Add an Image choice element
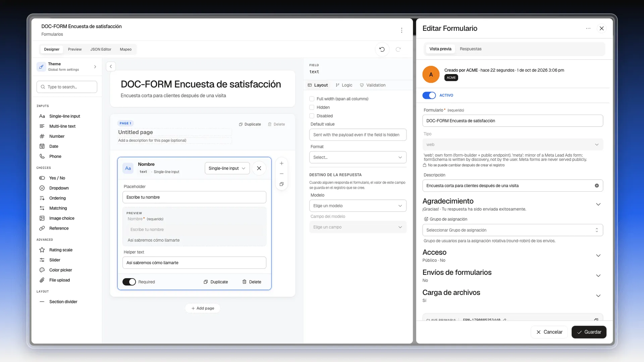This screenshot has height=362, width=644. (x=62, y=218)
